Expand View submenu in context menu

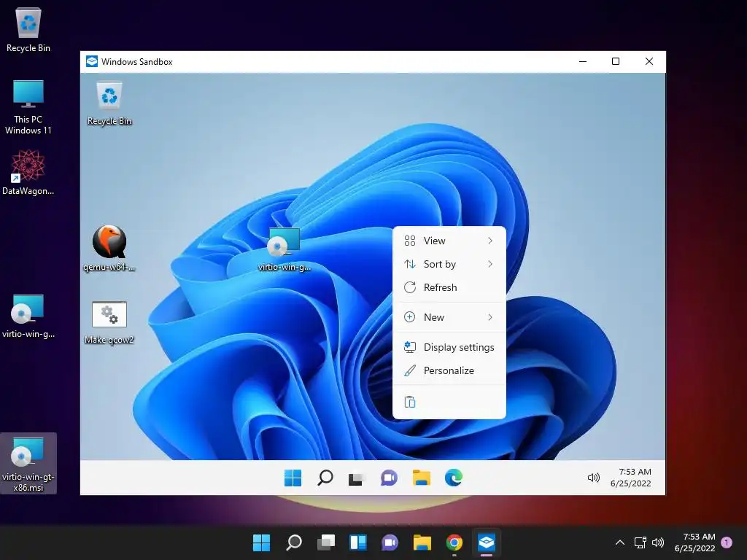[449, 241]
